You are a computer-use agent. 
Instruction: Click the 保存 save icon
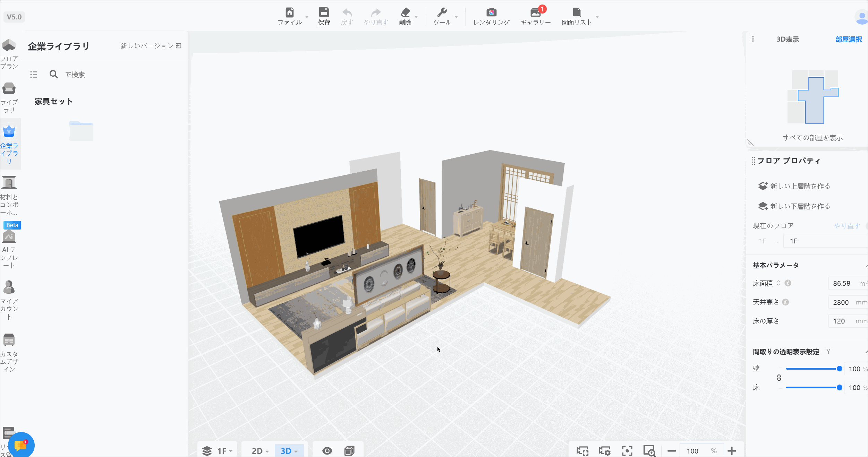pyautogui.click(x=324, y=12)
